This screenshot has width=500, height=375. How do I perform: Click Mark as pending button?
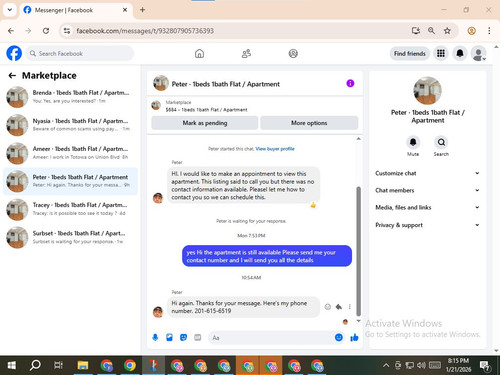[205, 123]
